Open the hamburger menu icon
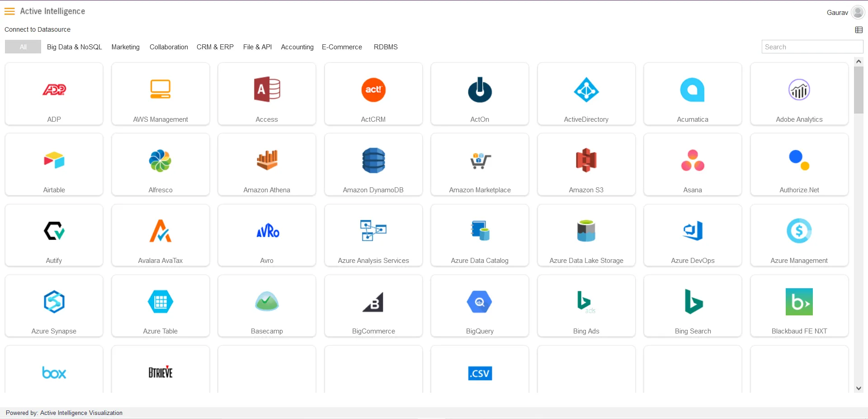This screenshot has height=419, width=868. (9, 11)
